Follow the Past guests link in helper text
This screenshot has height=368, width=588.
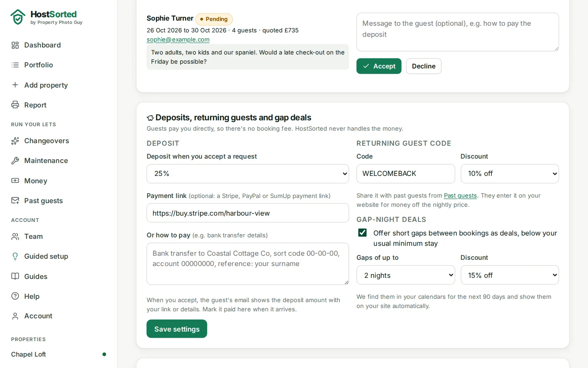coord(460,196)
